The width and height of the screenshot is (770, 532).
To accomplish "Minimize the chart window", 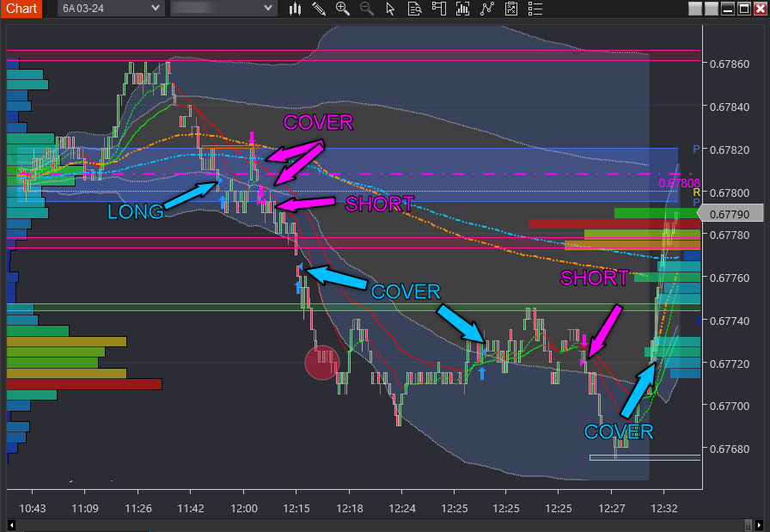I will click(x=728, y=9).
